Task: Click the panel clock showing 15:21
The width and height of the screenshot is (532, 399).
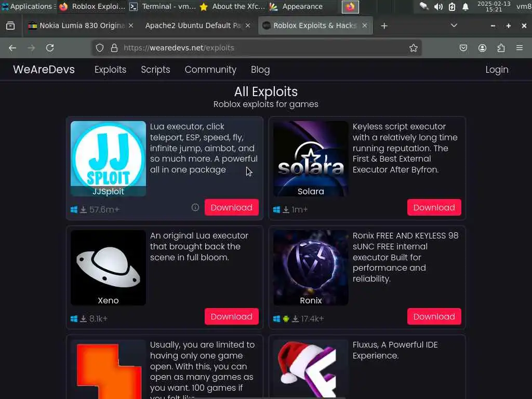Action: 494,6
